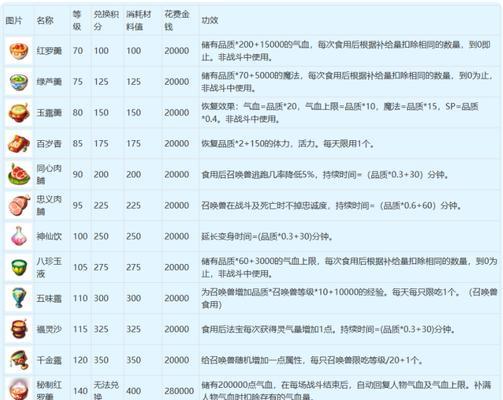Select the name 绿芦羹
This screenshot has height=400, width=503.
pyautogui.click(x=49, y=82)
